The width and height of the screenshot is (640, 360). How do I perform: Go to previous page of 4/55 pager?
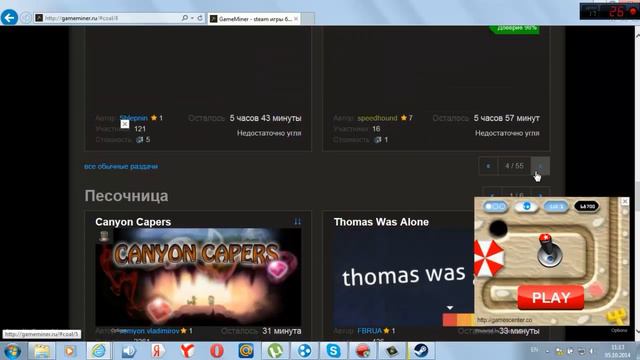489,166
